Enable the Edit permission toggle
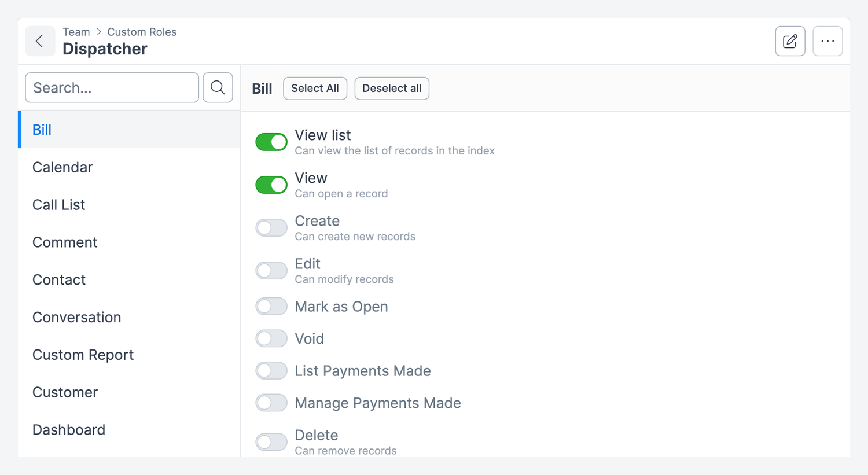The width and height of the screenshot is (868, 475). (x=271, y=270)
